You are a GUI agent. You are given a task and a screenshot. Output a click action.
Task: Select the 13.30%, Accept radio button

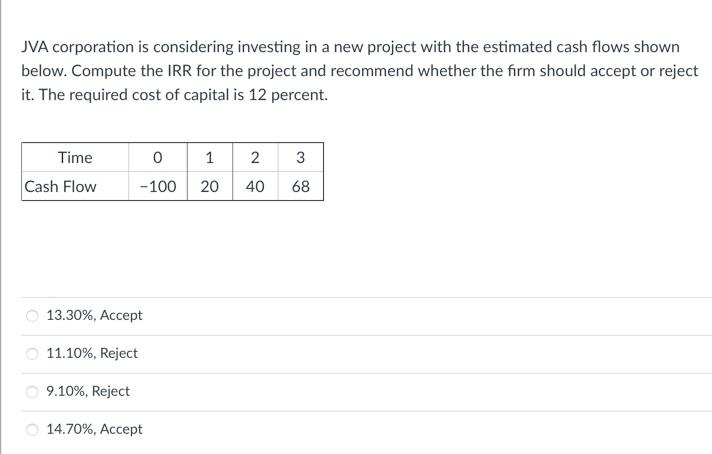pos(33,316)
